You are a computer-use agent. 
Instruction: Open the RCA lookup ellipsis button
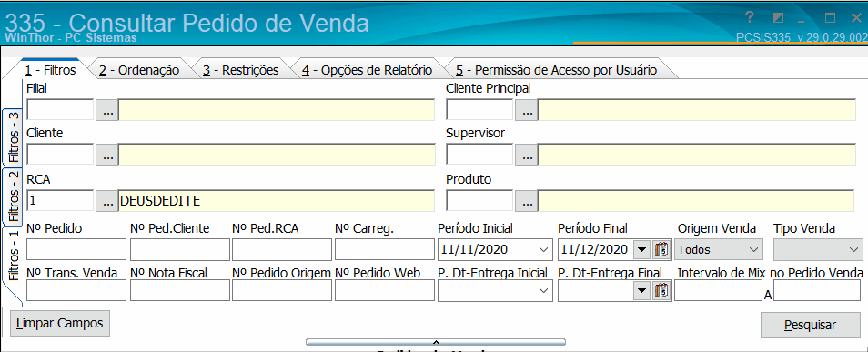(x=107, y=201)
